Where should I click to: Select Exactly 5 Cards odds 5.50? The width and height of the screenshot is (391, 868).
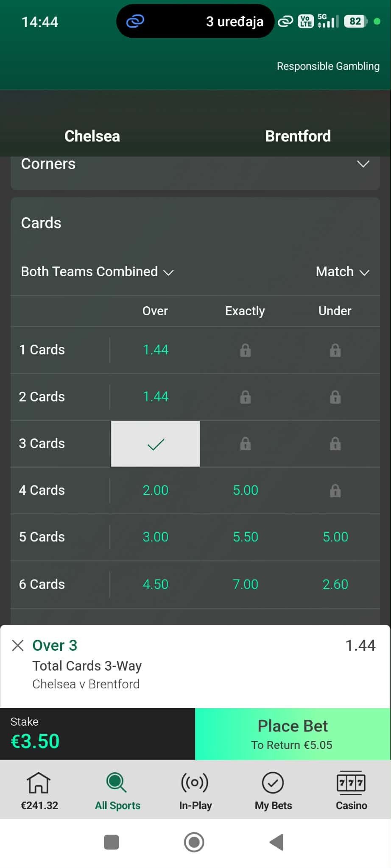tap(245, 537)
